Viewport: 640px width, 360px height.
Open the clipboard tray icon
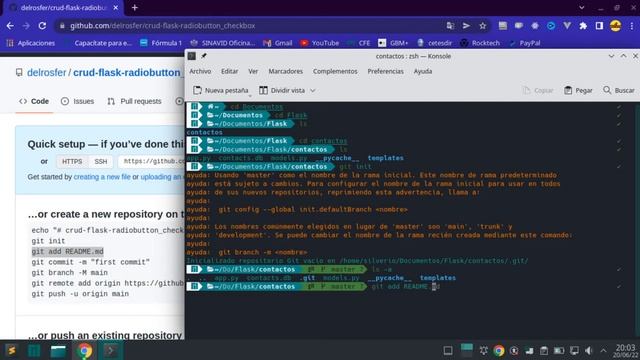[x=544, y=351]
